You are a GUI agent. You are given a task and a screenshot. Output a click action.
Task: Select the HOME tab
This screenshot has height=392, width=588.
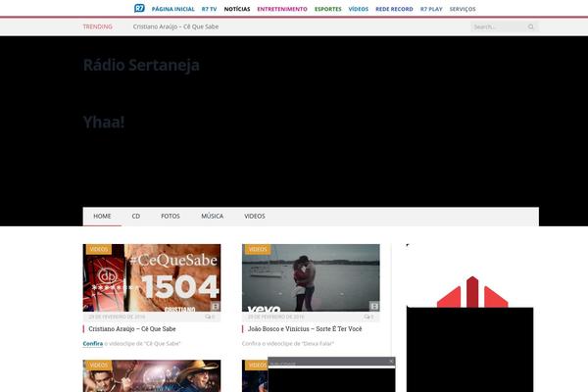102,216
